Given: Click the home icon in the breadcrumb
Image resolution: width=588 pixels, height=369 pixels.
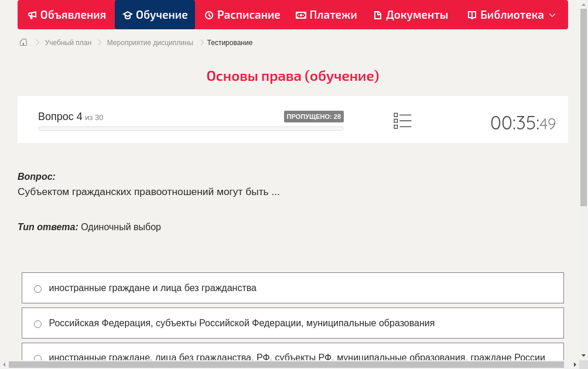Looking at the screenshot, I should pos(23,42).
